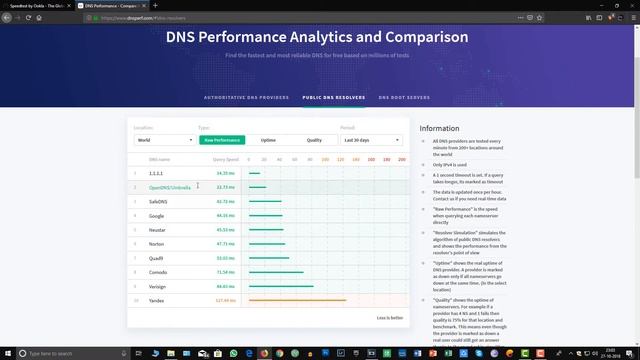The image size is (640, 360).
Task: Click the Norton row name
Action: pos(156,244)
